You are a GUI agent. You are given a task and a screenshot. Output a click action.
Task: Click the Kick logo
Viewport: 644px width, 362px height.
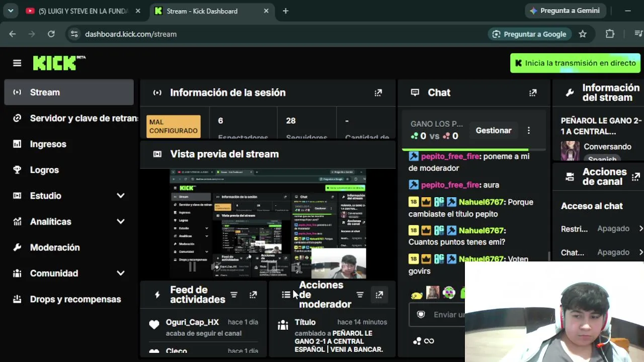(x=59, y=63)
